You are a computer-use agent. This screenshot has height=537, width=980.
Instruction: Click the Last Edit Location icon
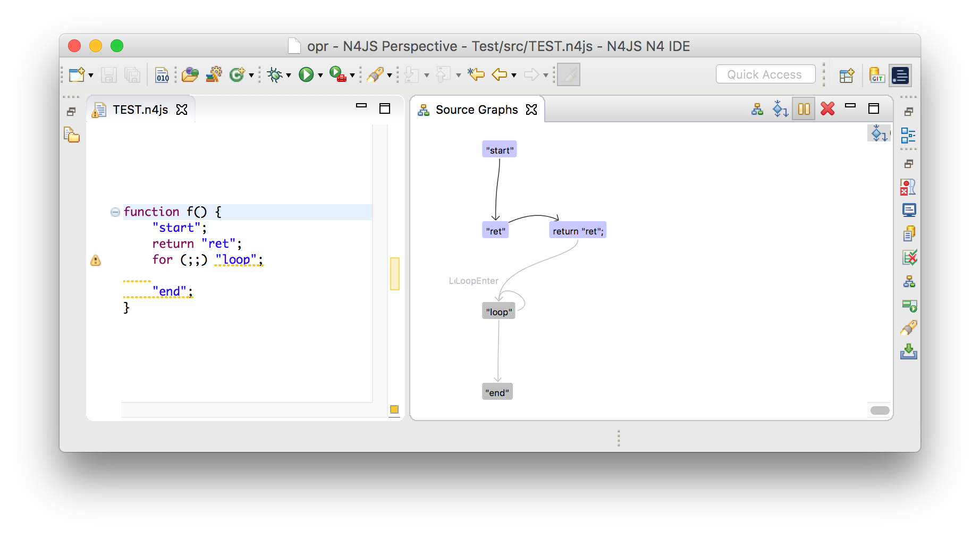click(x=476, y=75)
